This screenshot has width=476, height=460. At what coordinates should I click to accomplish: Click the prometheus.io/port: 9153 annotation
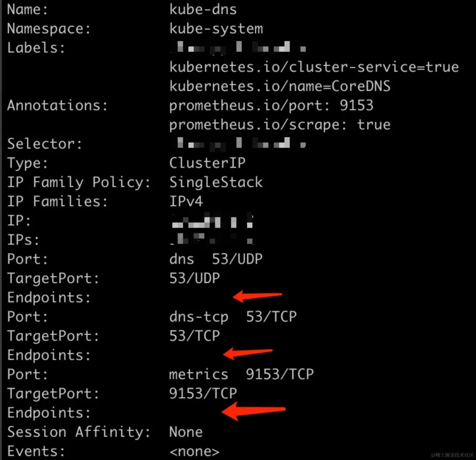(271, 106)
